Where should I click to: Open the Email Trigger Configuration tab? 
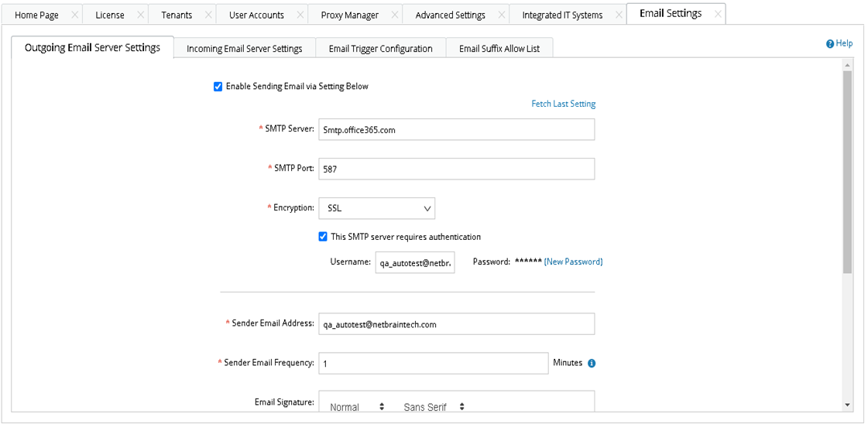coord(380,49)
